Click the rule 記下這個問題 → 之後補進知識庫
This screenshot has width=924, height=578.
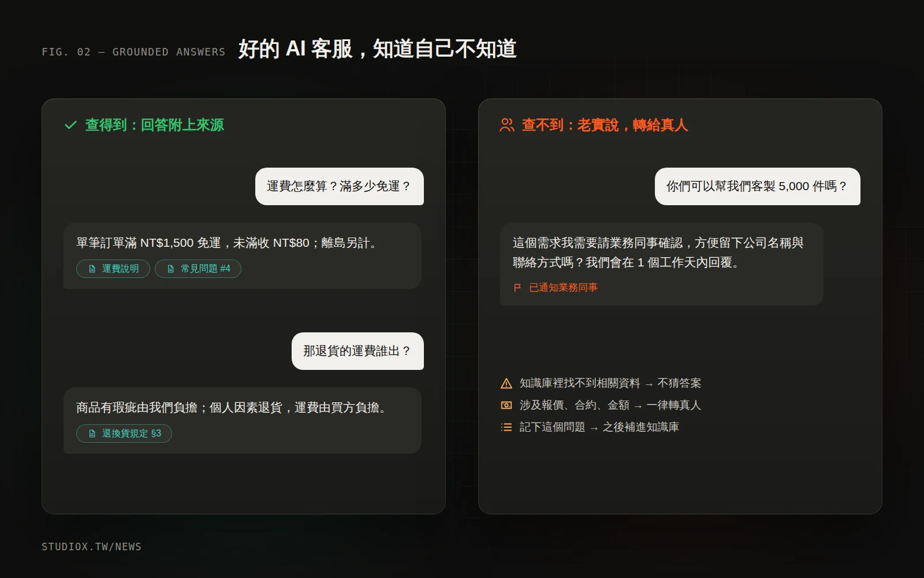pos(599,427)
